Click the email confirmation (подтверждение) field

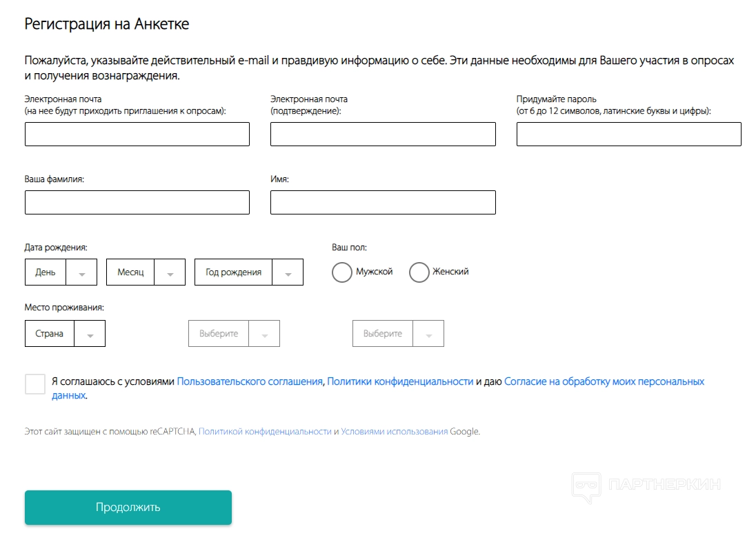pyautogui.click(x=383, y=134)
